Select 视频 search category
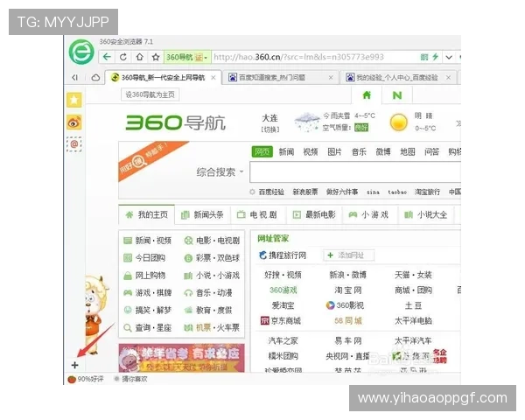The width and height of the screenshot is (525, 420). 311,151
